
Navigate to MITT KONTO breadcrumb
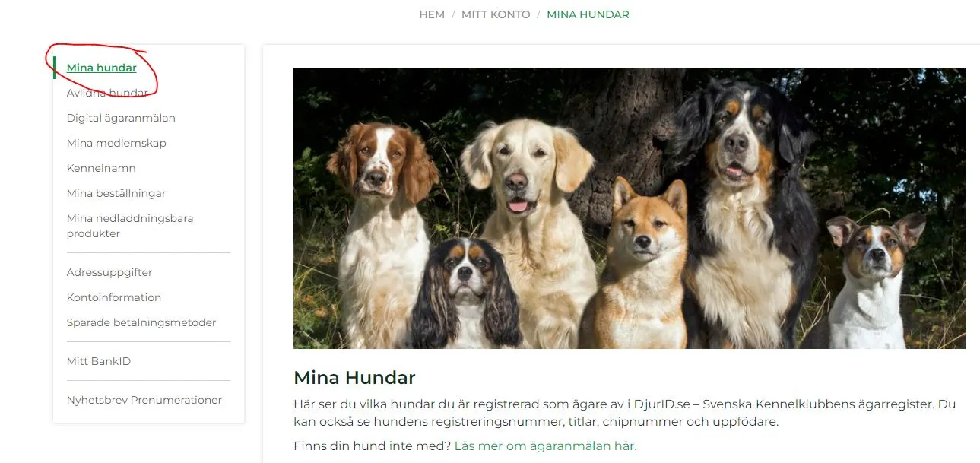[x=496, y=14]
